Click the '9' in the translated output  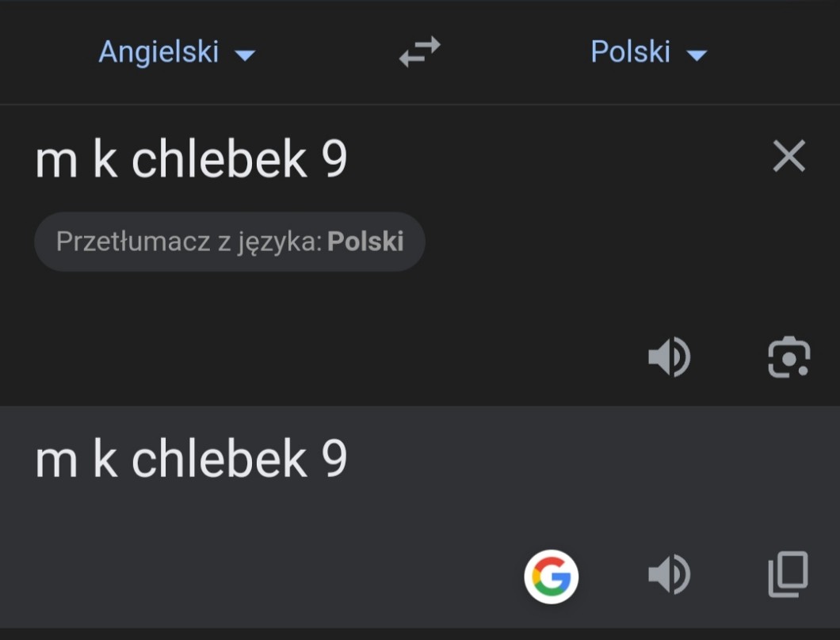point(335,459)
